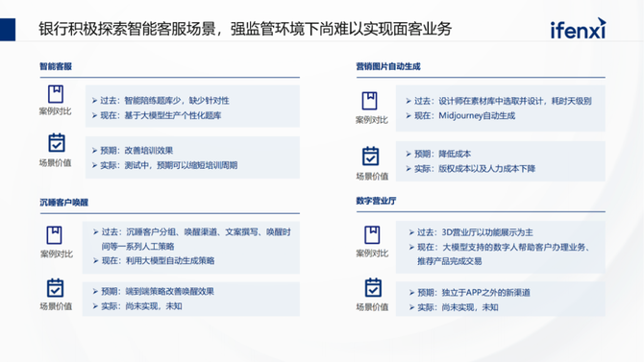Click the 案例对比 label under 智能客服

[x=56, y=111]
